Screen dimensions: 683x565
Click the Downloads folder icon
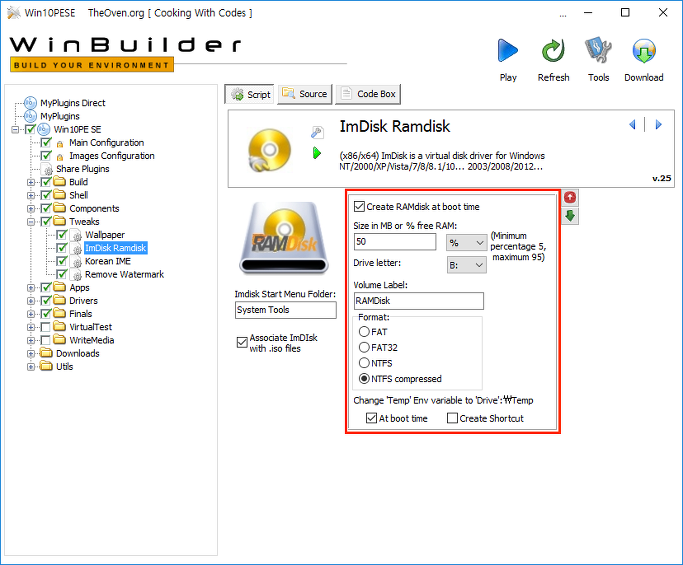point(46,353)
